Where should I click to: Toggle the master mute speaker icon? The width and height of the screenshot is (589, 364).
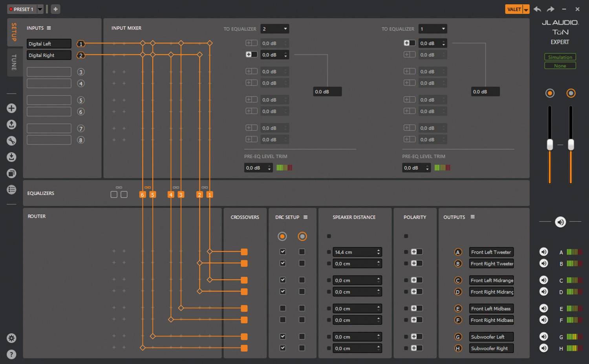click(560, 222)
